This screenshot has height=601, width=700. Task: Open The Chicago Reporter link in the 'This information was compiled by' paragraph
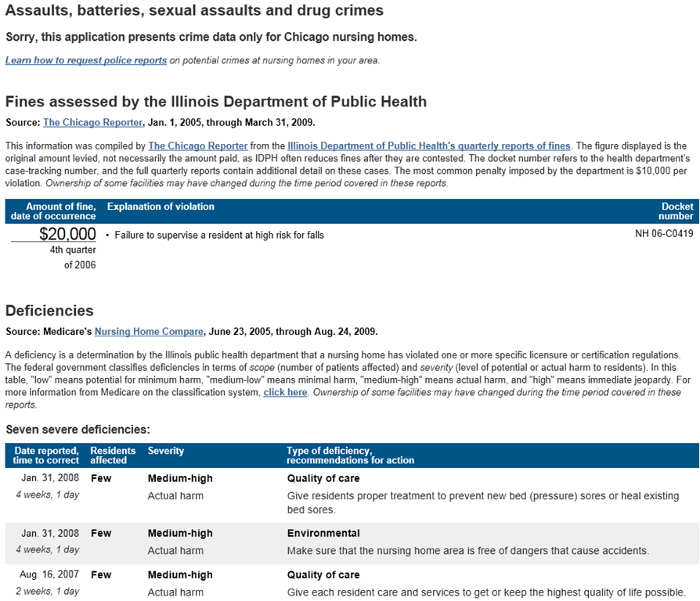[198, 146]
